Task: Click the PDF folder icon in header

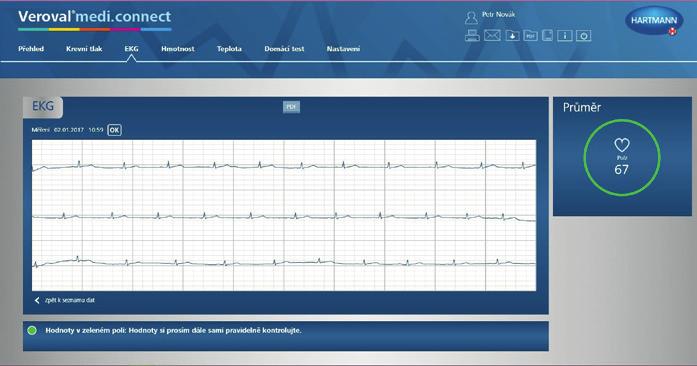Action: coord(530,36)
